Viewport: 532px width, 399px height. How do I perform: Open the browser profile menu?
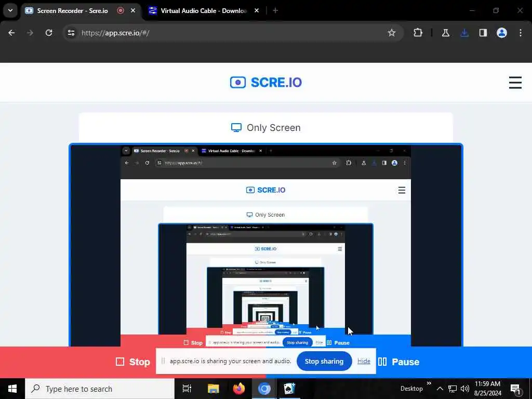click(x=502, y=33)
